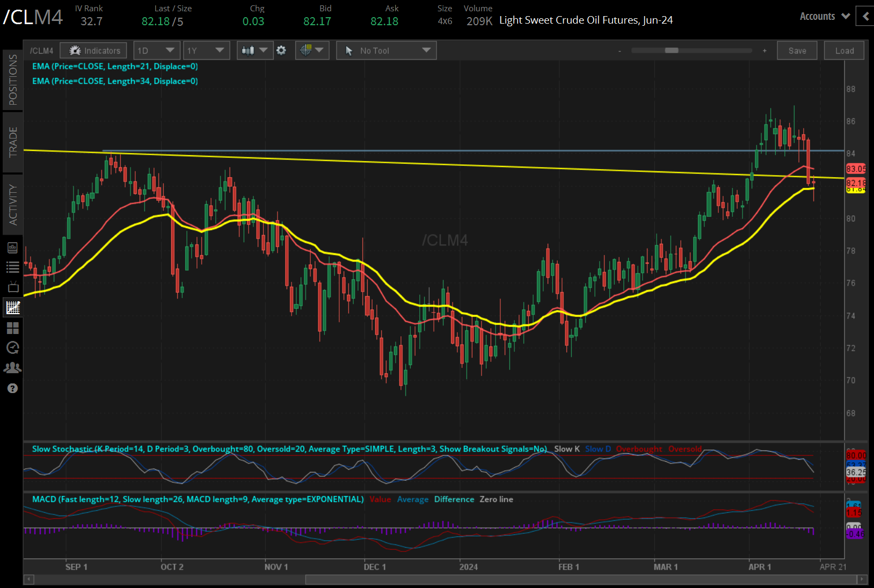
Task: Click the TV media icon in sidebar
Action: pyautogui.click(x=12, y=287)
